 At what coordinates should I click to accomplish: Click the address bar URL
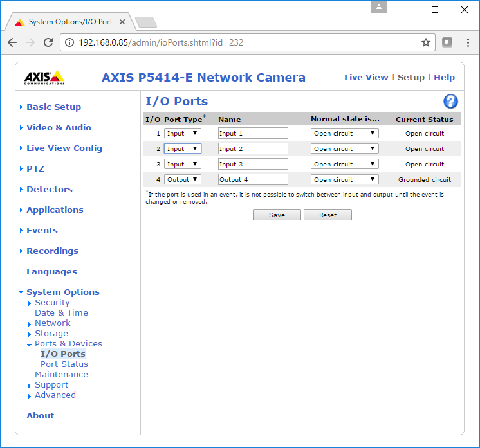click(161, 42)
